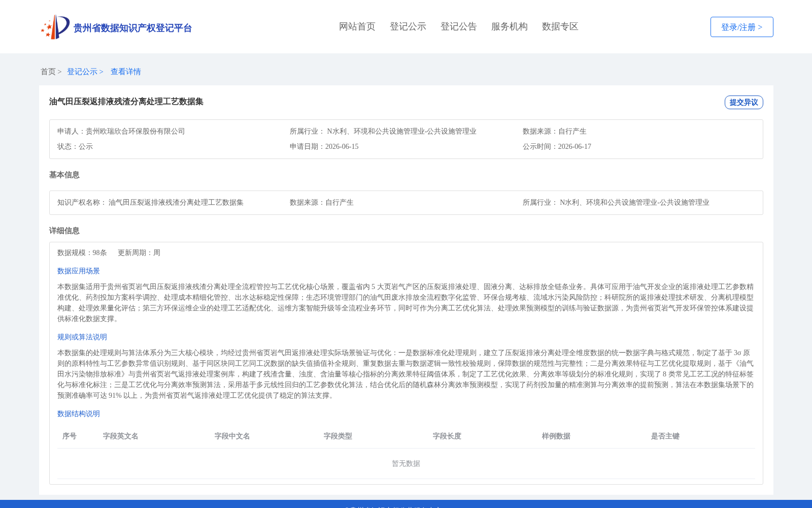The width and height of the screenshot is (812, 508).
Task: Select 服务机构 in the top menu
Action: 510,26
